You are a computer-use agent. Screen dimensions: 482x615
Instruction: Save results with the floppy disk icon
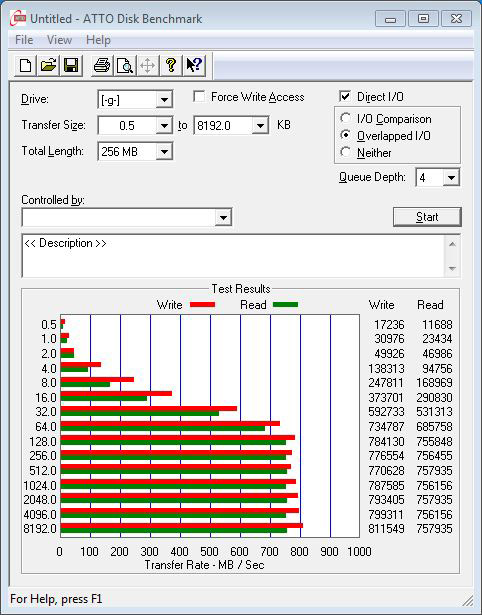click(x=71, y=65)
